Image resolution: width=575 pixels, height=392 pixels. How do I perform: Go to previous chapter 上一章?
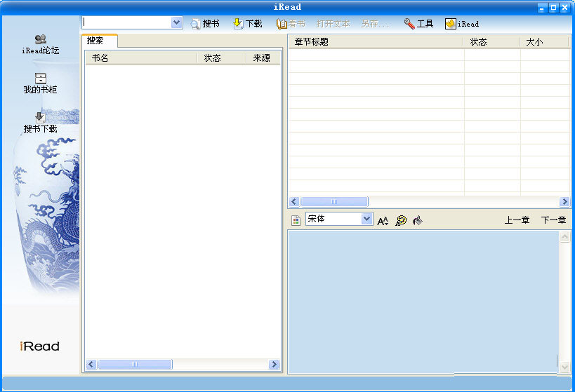tap(517, 220)
